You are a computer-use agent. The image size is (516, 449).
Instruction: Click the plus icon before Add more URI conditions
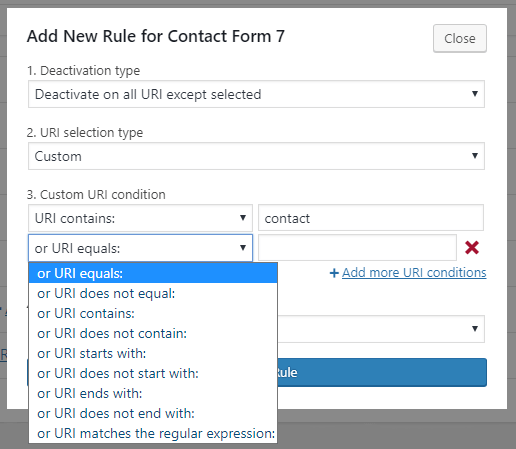(334, 273)
